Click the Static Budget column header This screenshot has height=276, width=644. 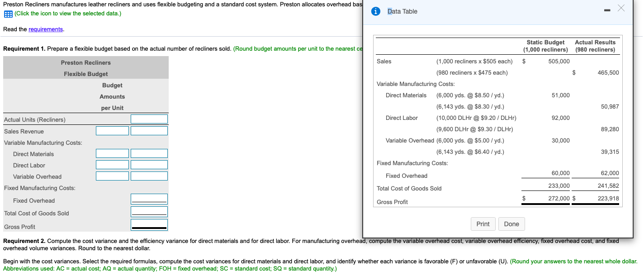pyautogui.click(x=545, y=46)
